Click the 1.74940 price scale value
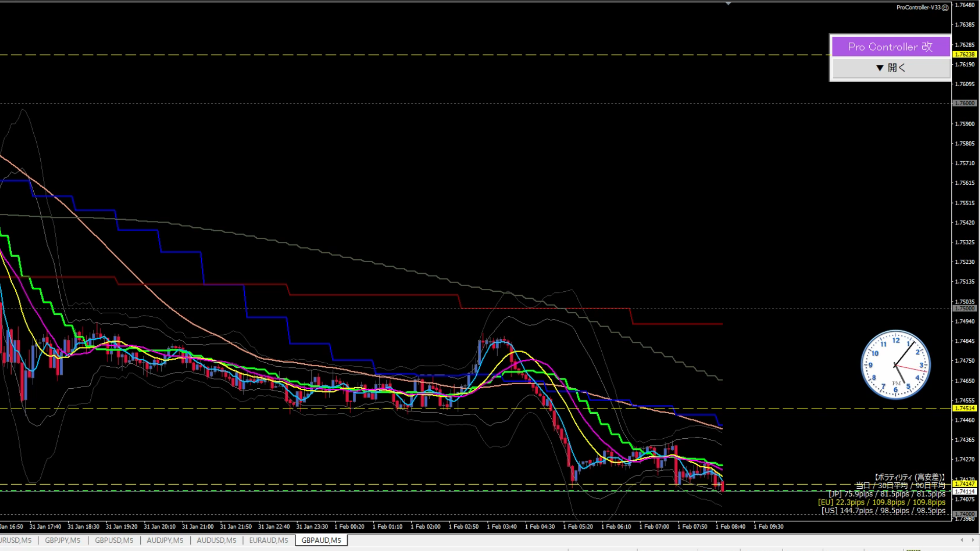 (965, 321)
